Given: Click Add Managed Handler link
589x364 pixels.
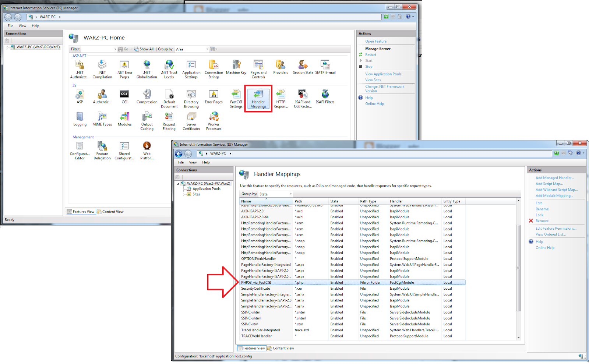Looking at the screenshot, I should click(555, 178).
